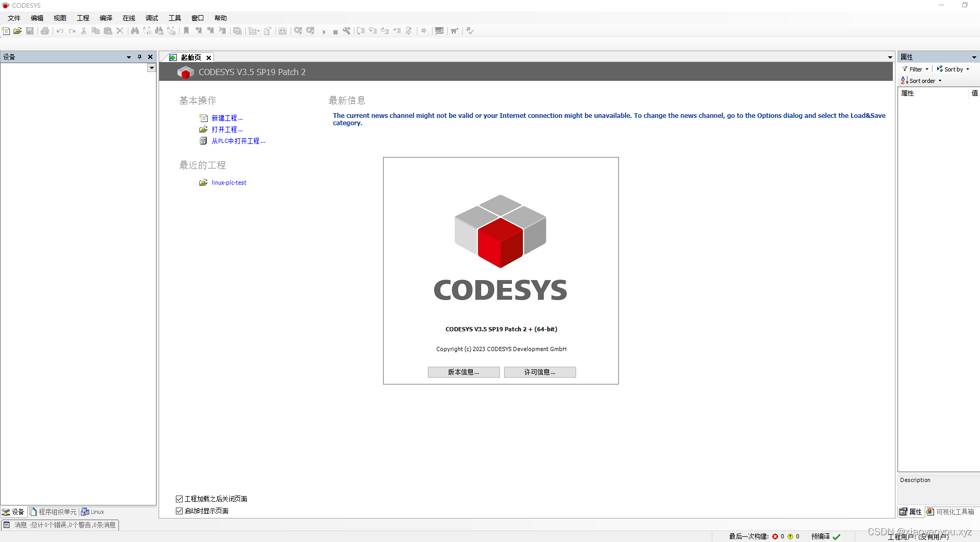Switch to the 属性 bottom tab
This screenshot has height=542, width=980.
[x=911, y=512]
